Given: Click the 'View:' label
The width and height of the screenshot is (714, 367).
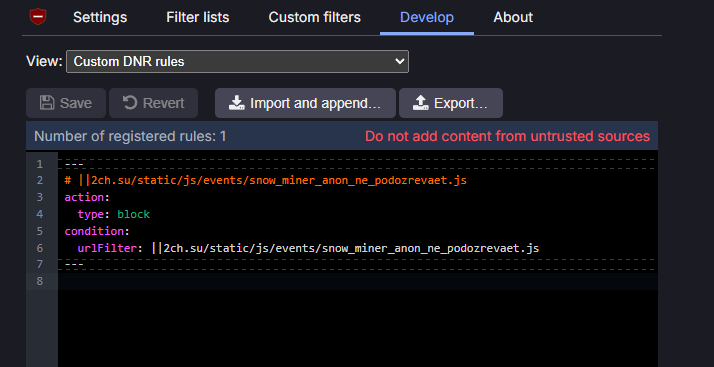Looking at the screenshot, I should (x=44, y=61).
